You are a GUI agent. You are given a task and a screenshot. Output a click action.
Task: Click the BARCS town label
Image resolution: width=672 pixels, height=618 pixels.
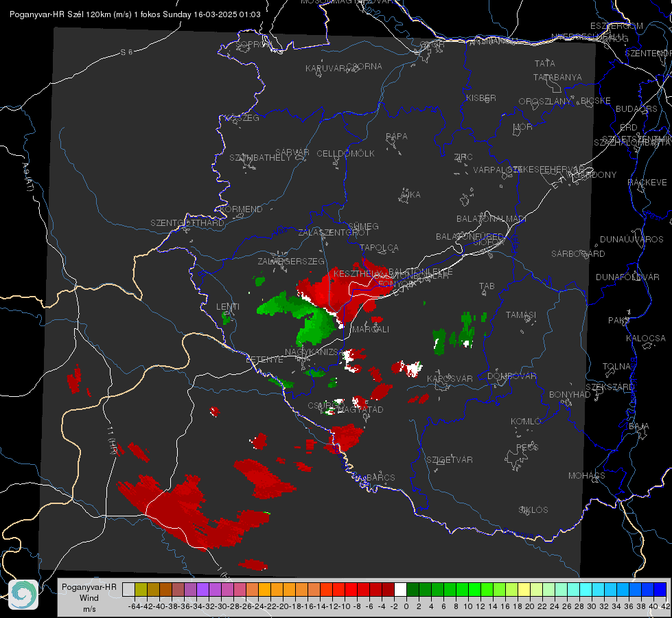381,477
